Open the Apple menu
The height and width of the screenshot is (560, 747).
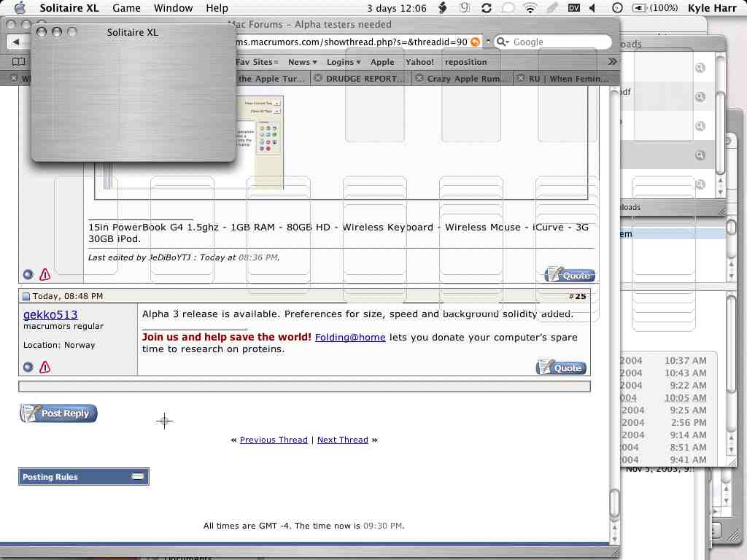click(x=20, y=7)
